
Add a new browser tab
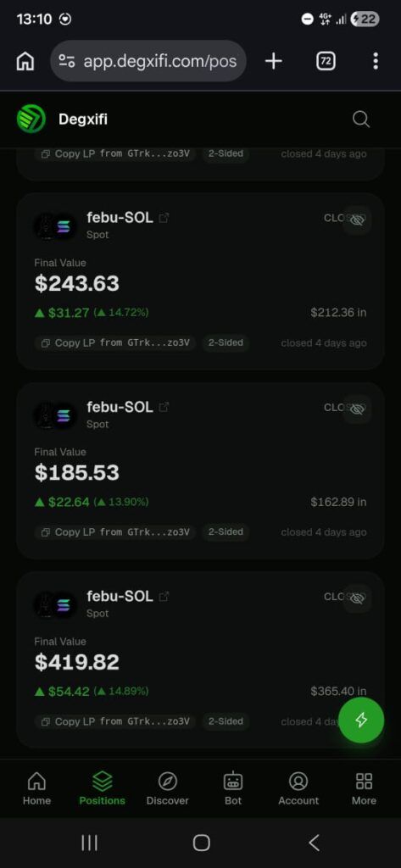pos(274,61)
